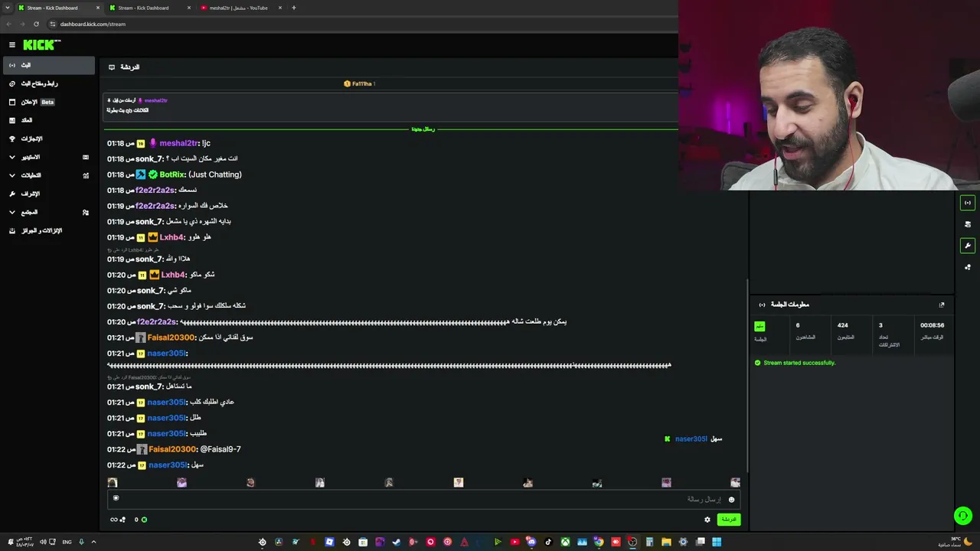Viewport: 980px width, 551px height.
Task: Open the pinned message by meshal2tr
Action: pyautogui.click(x=390, y=106)
